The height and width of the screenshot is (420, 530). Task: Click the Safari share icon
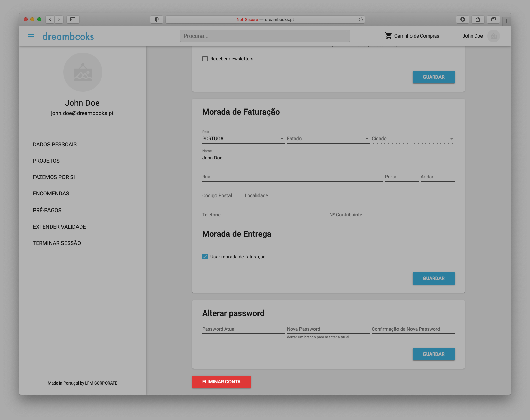478,19
